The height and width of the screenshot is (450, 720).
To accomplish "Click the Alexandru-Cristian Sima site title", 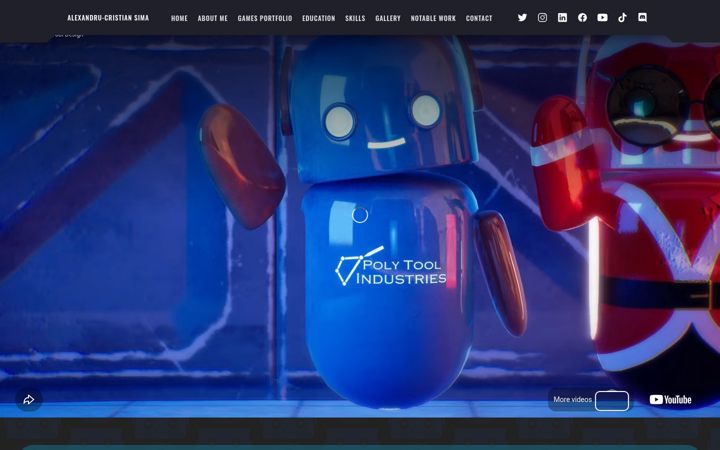I will 108,18.
